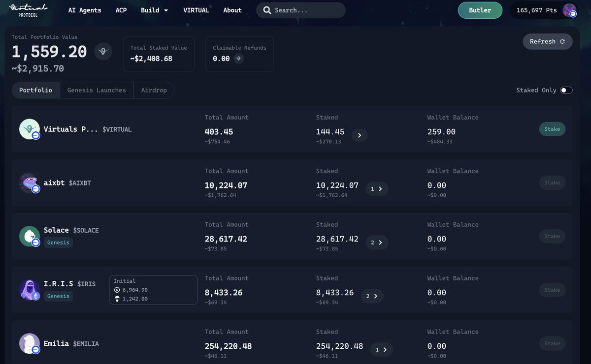Click the Virtual Protocol logo
591x364 pixels.
[x=29, y=10]
